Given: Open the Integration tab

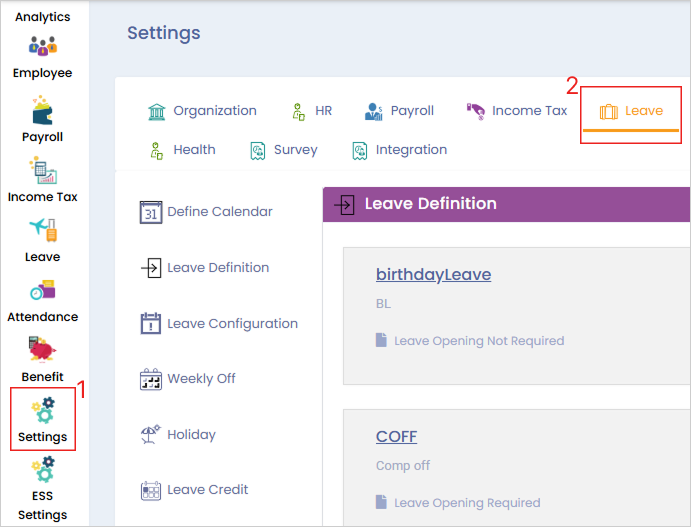Looking at the screenshot, I should point(399,150).
